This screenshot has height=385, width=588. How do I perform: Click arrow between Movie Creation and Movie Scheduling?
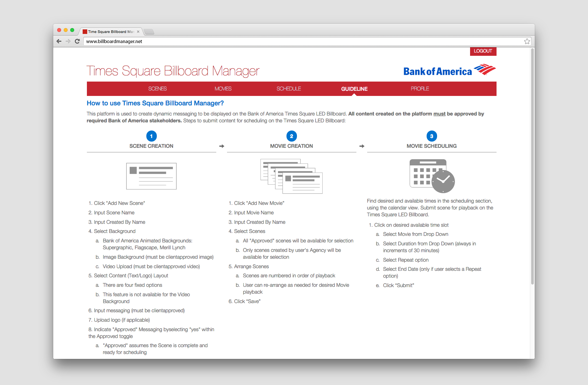pos(362,146)
